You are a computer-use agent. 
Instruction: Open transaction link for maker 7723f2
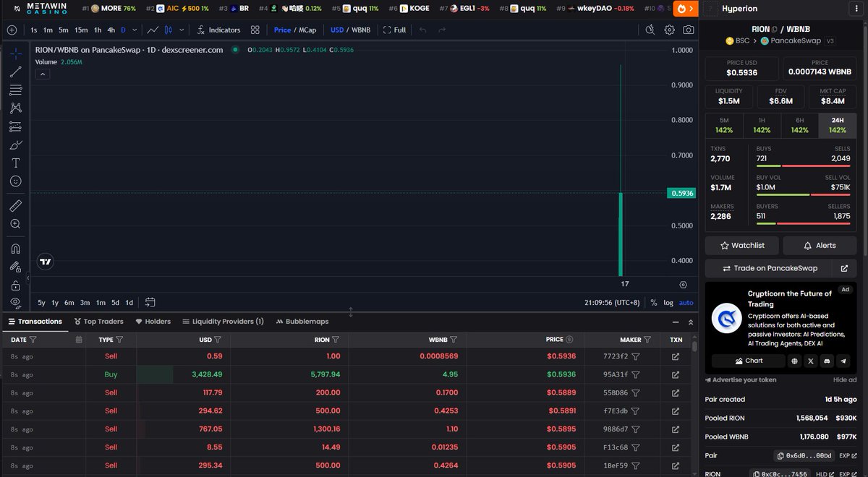(676, 356)
